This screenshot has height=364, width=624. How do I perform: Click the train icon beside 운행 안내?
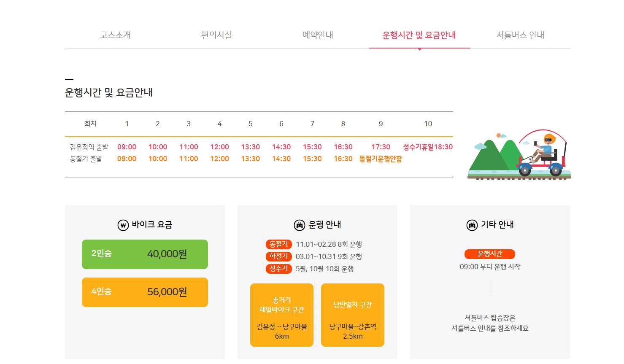pos(300,224)
